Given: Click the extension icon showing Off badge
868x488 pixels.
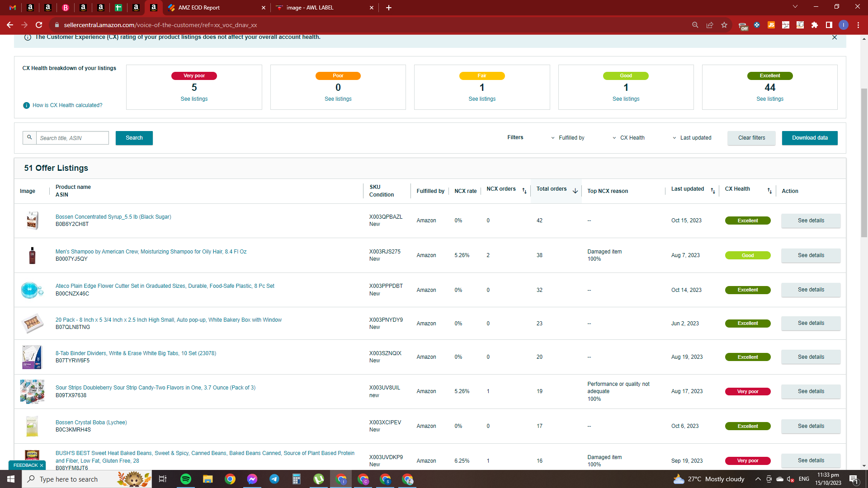Looking at the screenshot, I should [743, 26].
